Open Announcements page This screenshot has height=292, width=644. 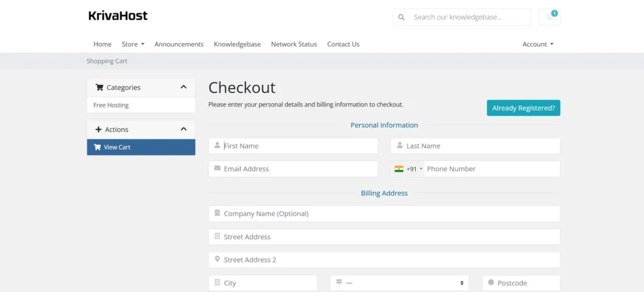pos(179,44)
